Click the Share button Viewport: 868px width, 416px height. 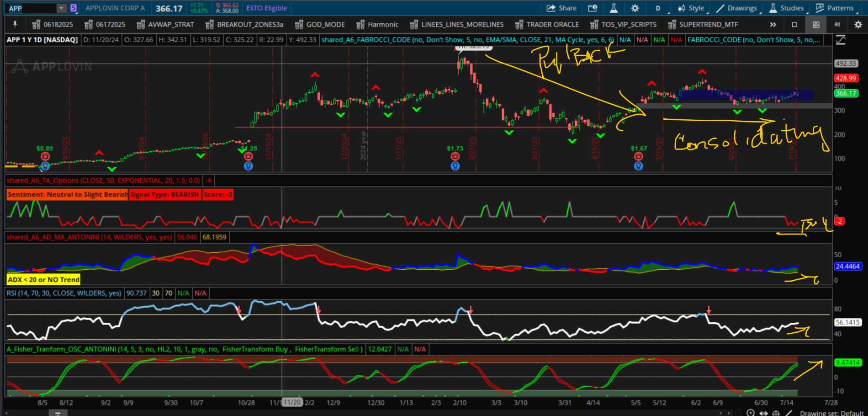click(561, 8)
